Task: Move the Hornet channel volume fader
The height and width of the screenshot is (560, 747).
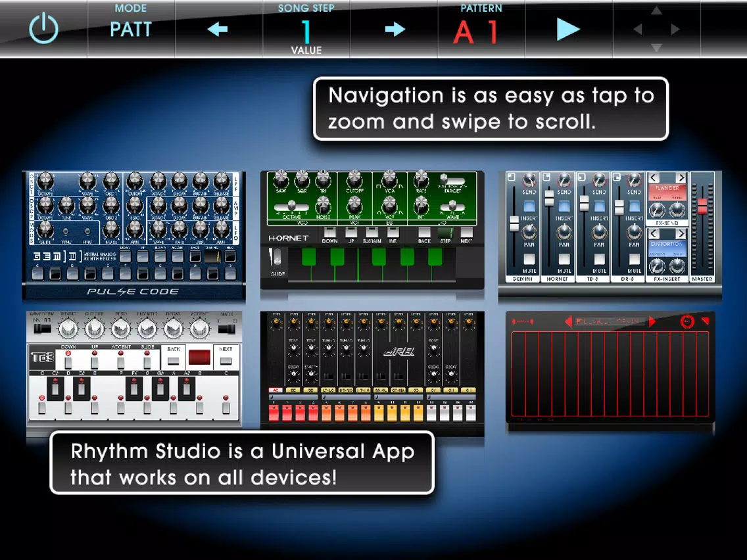Action: (x=549, y=197)
